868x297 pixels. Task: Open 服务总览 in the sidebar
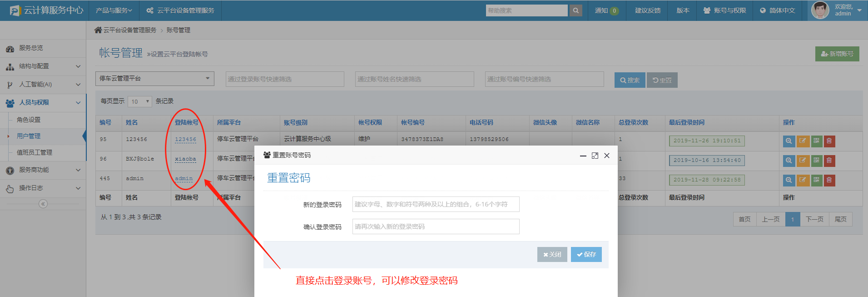coord(43,48)
